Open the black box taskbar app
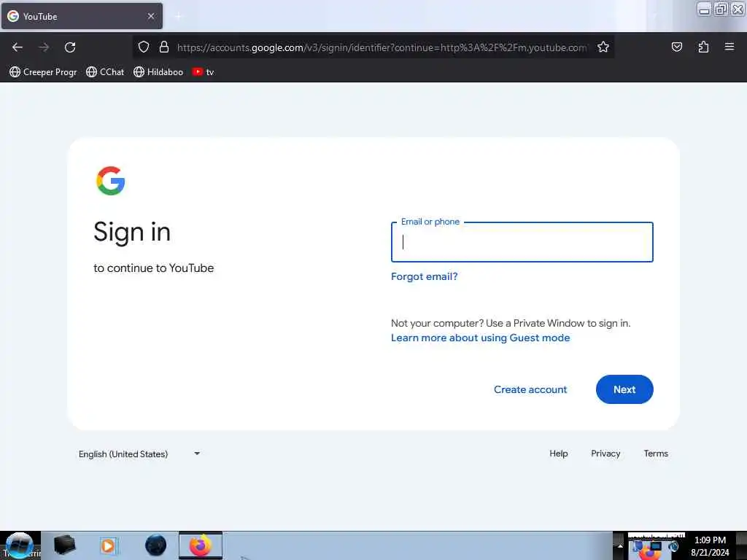747x560 pixels. pyautogui.click(x=64, y=545)
